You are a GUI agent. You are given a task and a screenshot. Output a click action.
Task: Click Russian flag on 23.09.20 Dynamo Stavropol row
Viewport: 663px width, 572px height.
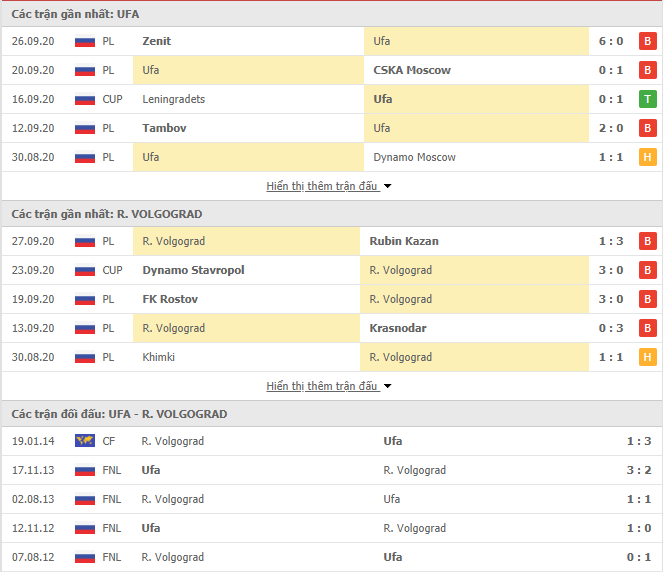pyautogui.click(x=85, y=270)
